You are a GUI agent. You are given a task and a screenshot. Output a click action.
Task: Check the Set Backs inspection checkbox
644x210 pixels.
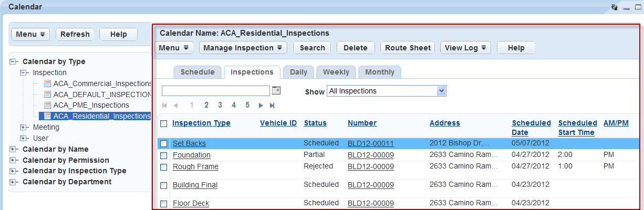pos(164,143)
